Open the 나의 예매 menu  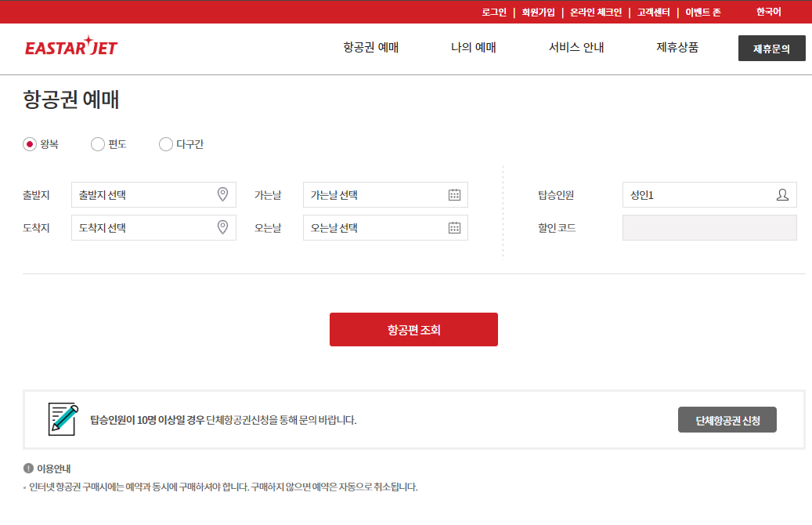[472, 47]
